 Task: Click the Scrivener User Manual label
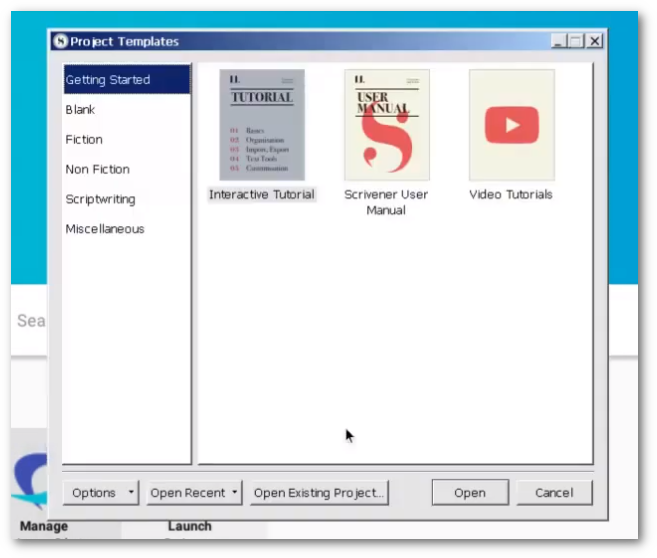pyautogui.click(x=386, y=202)
